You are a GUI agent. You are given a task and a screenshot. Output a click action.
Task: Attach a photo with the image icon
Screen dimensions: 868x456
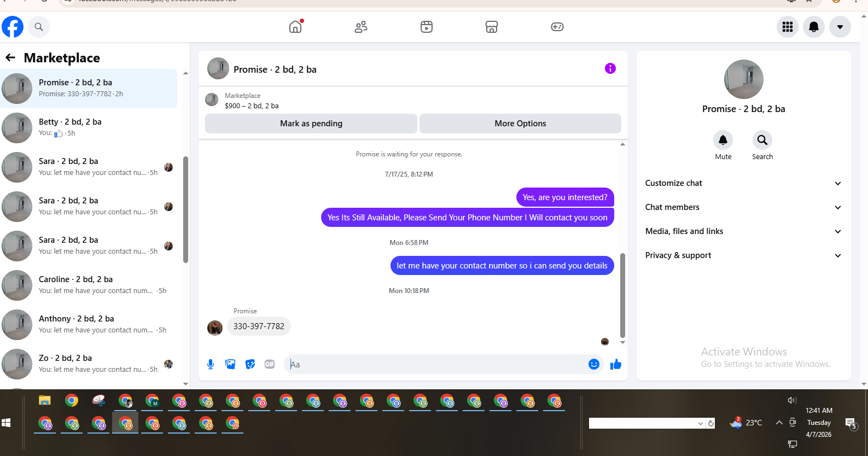click(230, 364)
